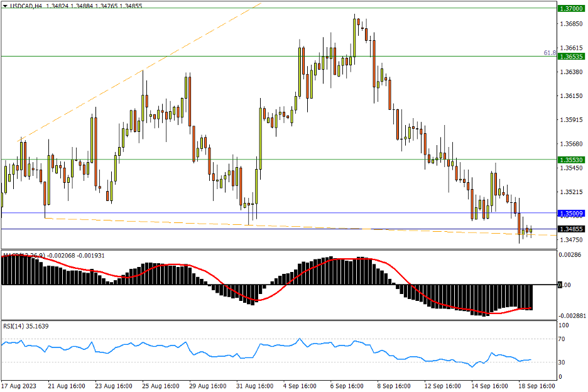Viewport: 588px width, 392px height.
Task: Click the RSI scale value 70
Action: point(562,339)
